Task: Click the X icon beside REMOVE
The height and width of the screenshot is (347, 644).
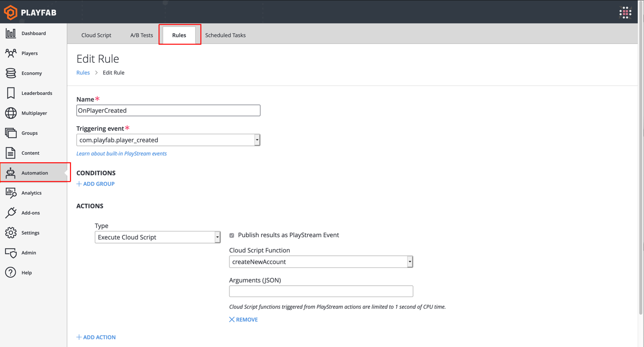Action: (x=232, y=320)
